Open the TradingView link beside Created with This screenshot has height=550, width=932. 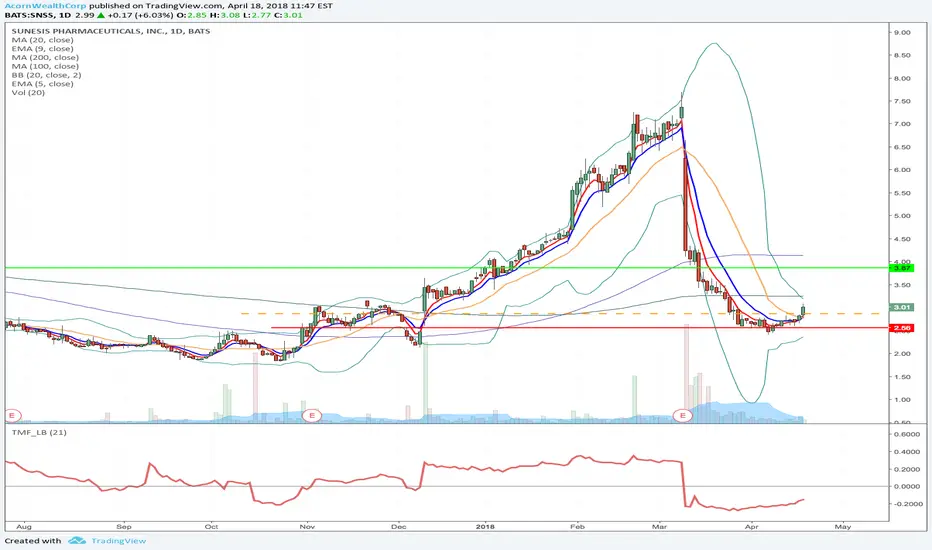coord(118,540)
